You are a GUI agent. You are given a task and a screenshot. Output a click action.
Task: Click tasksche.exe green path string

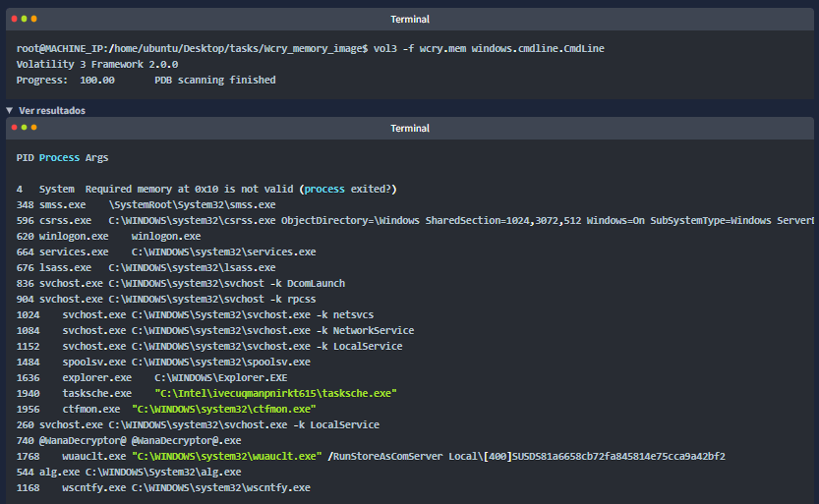275,393
